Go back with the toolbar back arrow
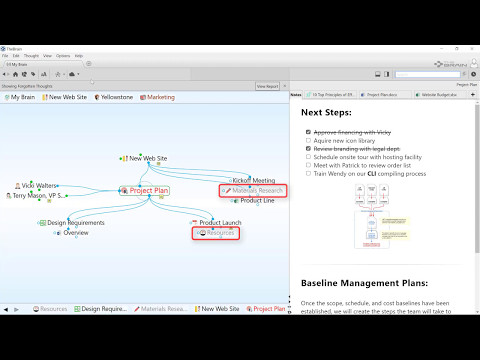This screenshot has width=480, height=360. pos(4,74)
